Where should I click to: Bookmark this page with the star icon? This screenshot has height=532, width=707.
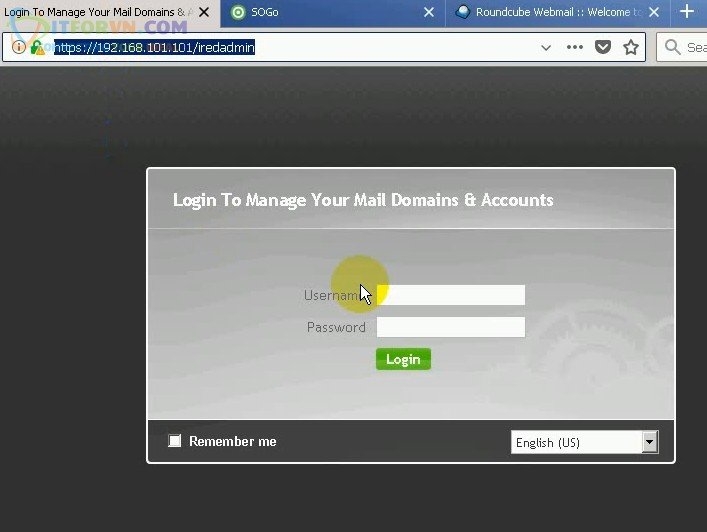[631, 47]
